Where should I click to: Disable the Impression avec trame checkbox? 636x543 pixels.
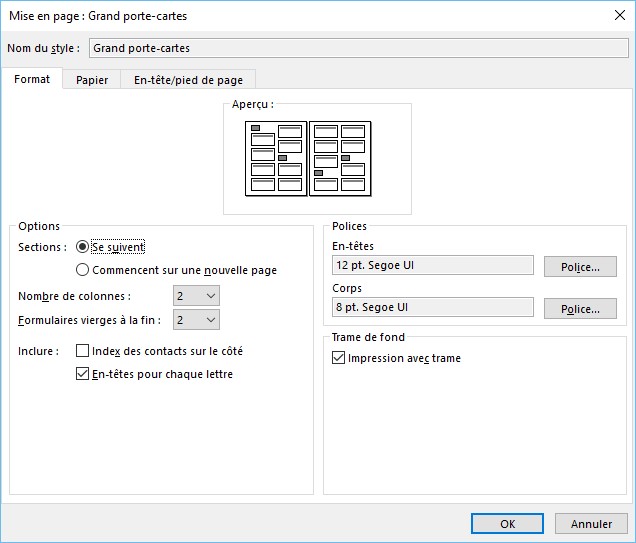pyautogui.click(x=339, y=358)
